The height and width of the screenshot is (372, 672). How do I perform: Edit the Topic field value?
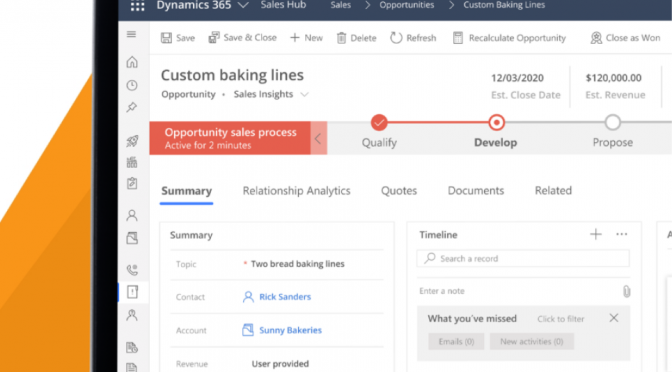[298, 264]
